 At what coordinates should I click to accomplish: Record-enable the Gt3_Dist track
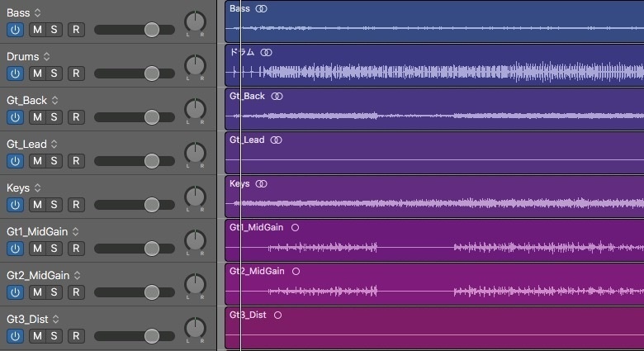[x=76, y=336]
